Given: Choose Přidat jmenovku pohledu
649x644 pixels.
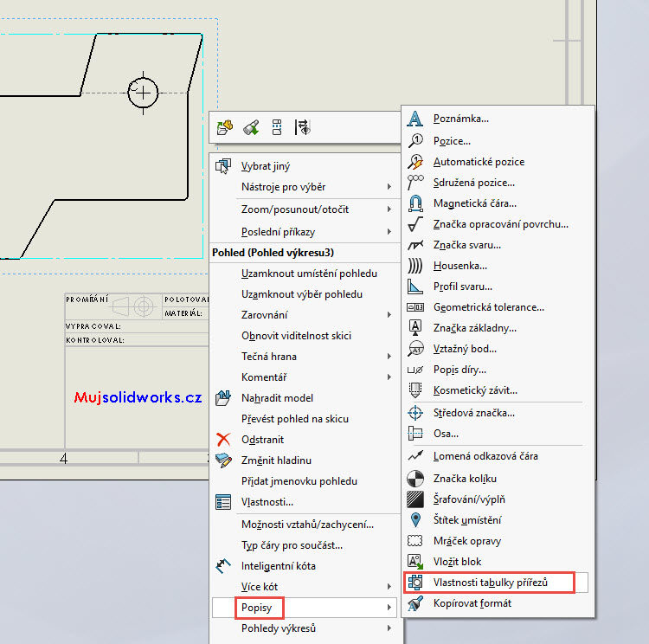Looking at the screenshot, I should point(299,480).
